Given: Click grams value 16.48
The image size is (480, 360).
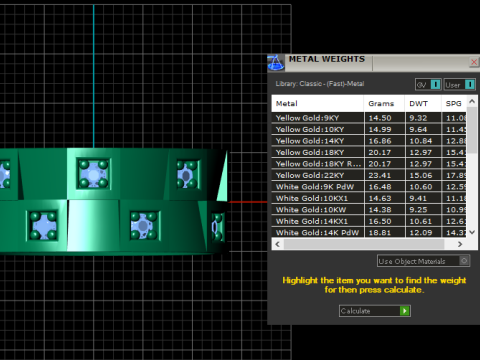Looking at the screenshot, I should tap(380, 187).
